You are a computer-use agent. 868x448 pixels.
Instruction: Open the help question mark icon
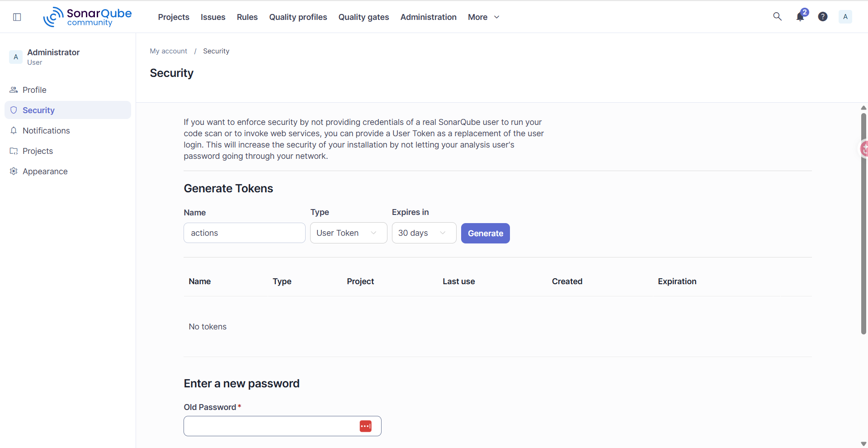pos(823,17)
